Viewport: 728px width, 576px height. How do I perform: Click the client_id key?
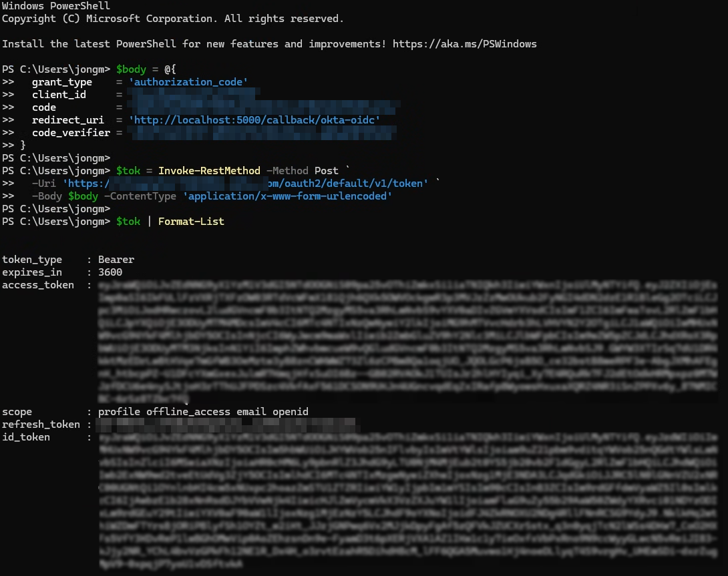coord(59,95)
